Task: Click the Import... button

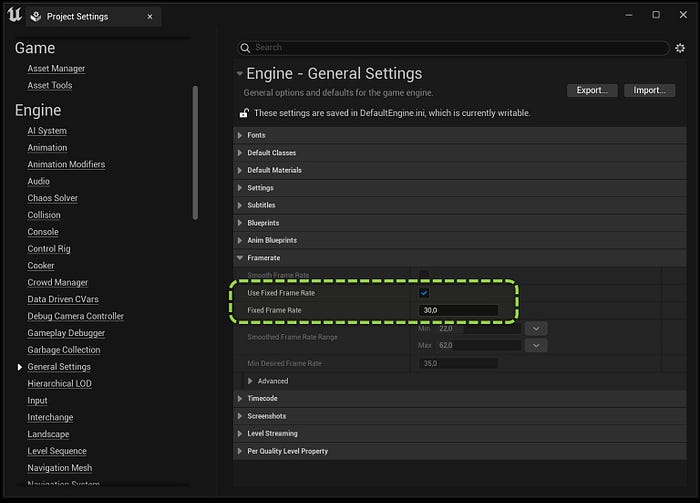Action: pyautogui.click(x=650, y=90)
